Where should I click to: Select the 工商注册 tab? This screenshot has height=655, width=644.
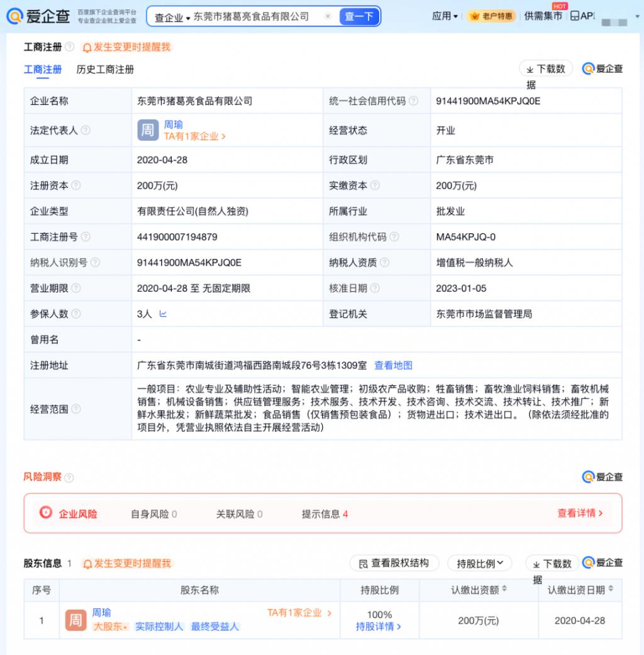click(43, 70)
